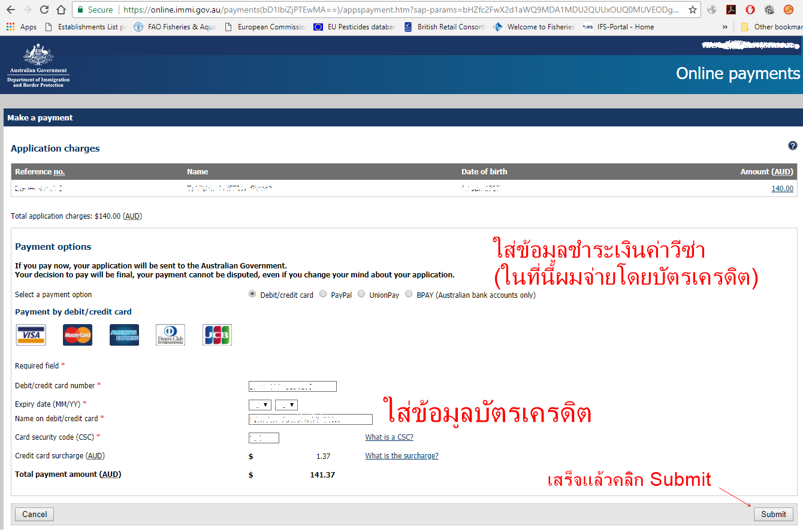This screenshot has height=532, width=803.
Task: Click the JCB card logo
Action: [x=217, y=335]
